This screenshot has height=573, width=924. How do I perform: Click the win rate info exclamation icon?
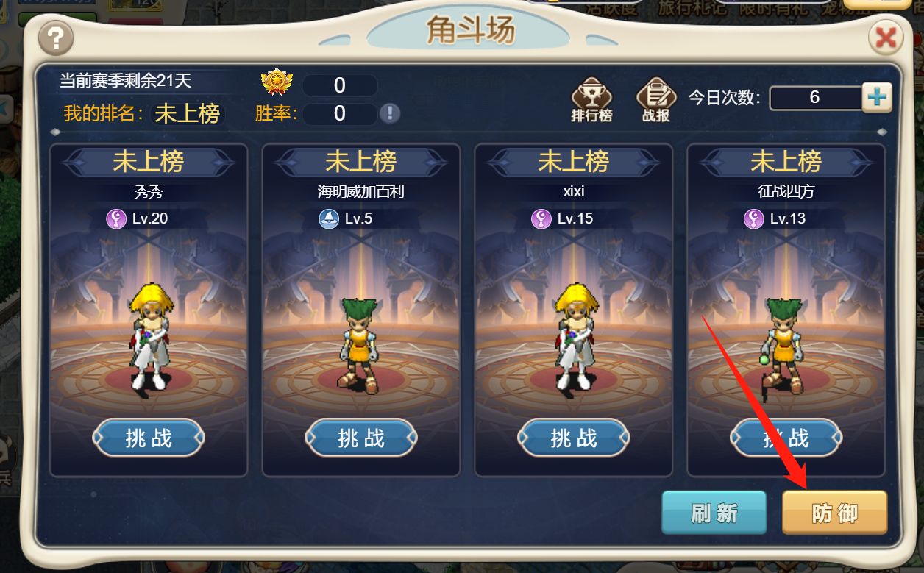click(x=390, y=113)
